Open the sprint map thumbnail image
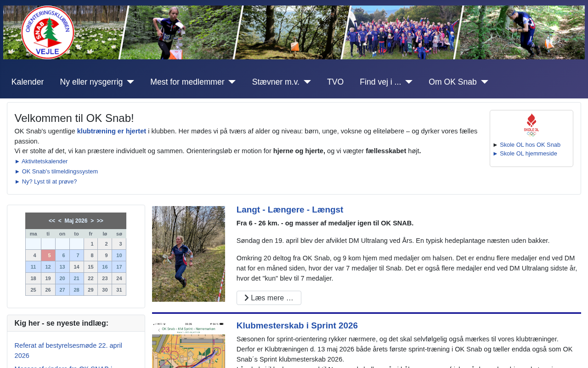The width and height of the screenshot is (588, 368). pyautogui.click(x=188, y=345)
